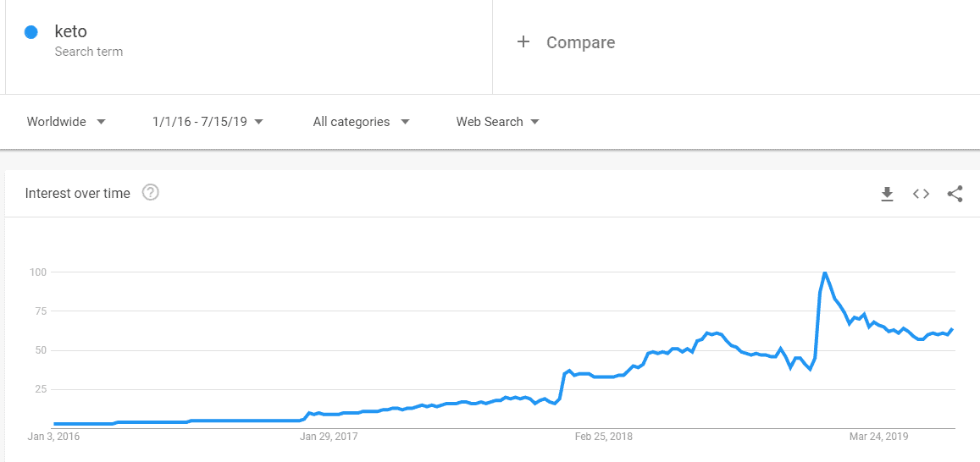Open the embed code icon
This screenshot has width=980, height=462.
(x=921, y=194)
